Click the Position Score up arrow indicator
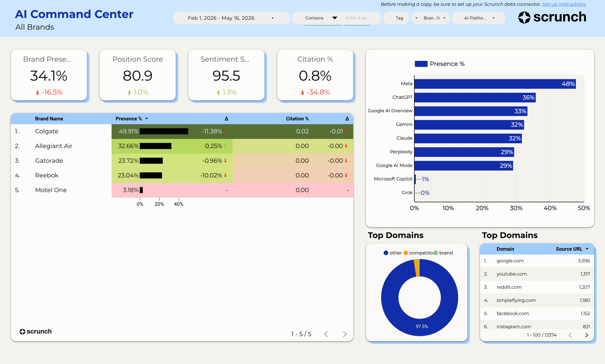 129,93
